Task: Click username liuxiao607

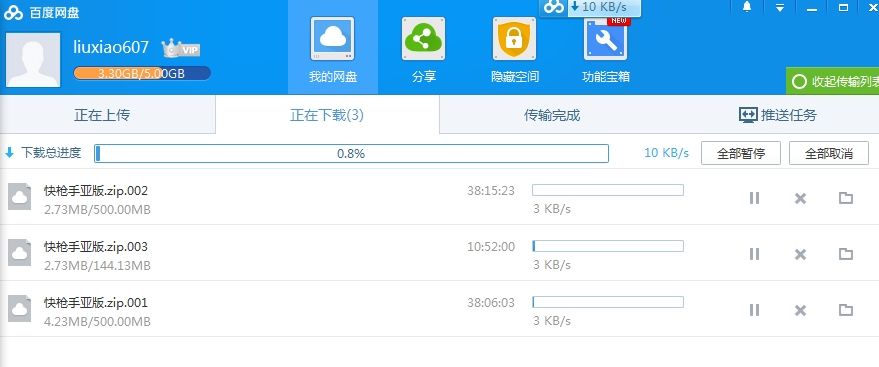Action: coord(111,47)
